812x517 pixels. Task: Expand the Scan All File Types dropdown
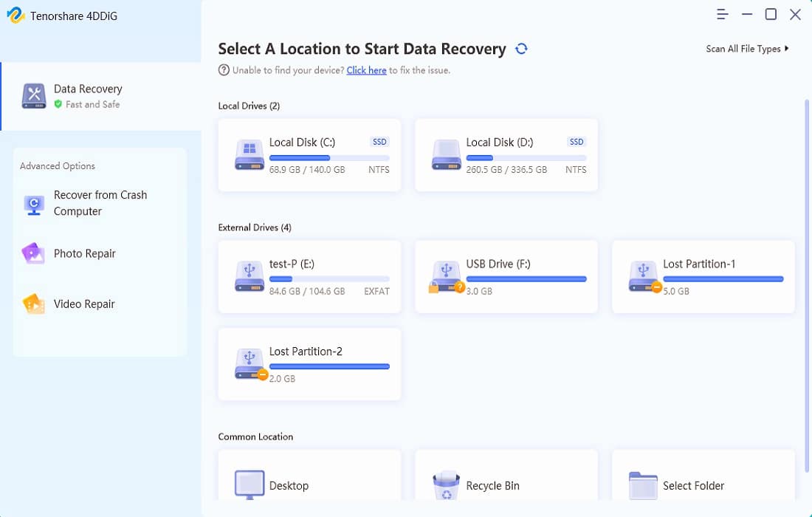click(747, 49)
